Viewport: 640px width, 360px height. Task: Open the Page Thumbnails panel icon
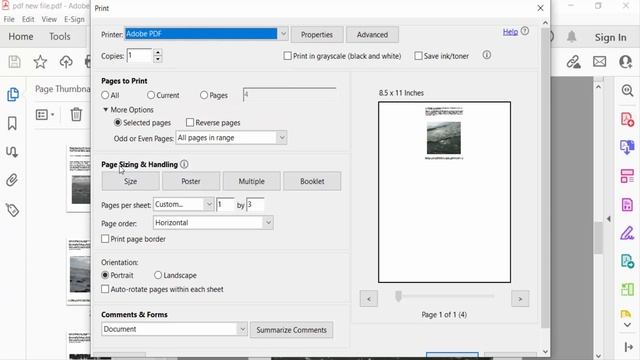click(x=13, y=94)
